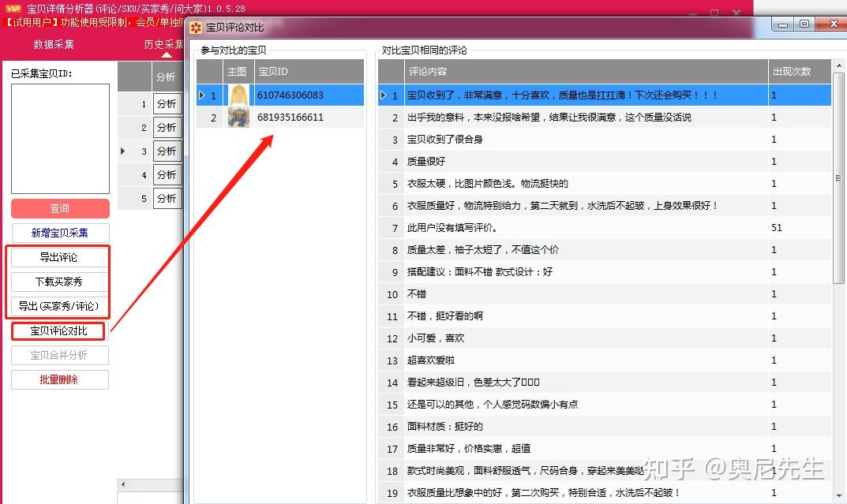Select item ID 681935166611

pyautogui.click(x=290, y=117)
